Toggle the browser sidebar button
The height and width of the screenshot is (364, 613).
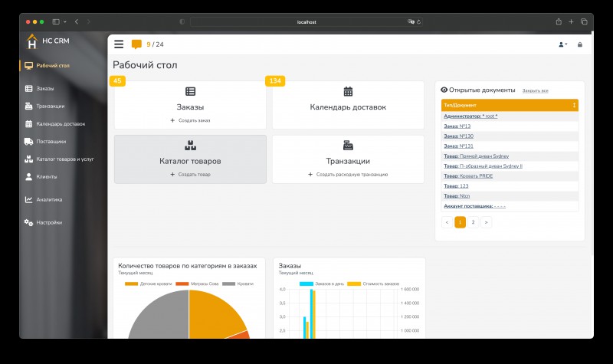click(56, 22)
